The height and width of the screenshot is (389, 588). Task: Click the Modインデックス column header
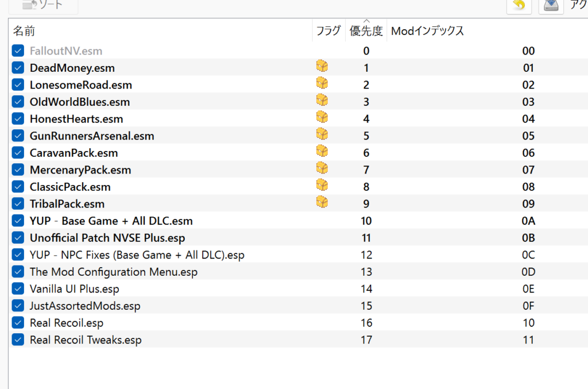click(x=427, y=31)
